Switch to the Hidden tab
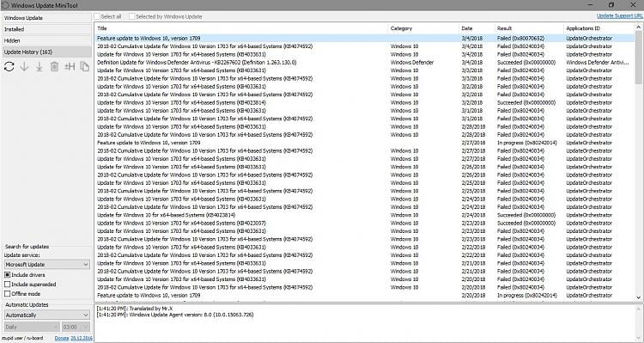 46,40
